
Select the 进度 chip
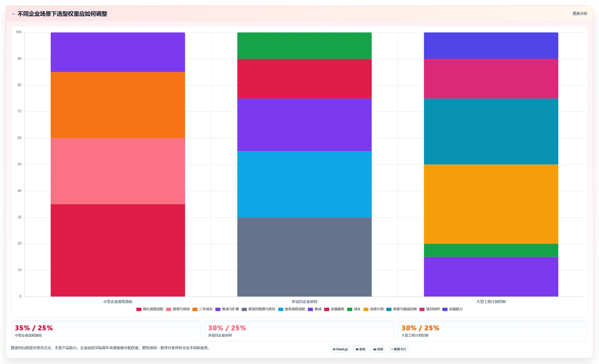coord(378,349)
